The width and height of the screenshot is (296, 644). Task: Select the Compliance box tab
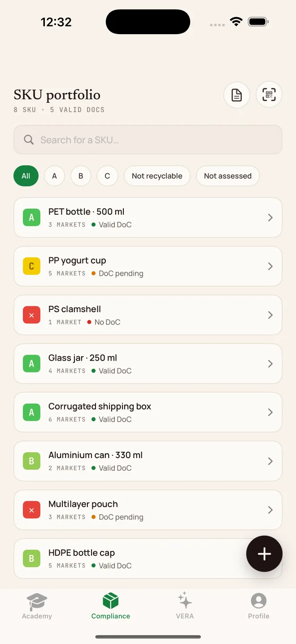[x=111, y=606]
